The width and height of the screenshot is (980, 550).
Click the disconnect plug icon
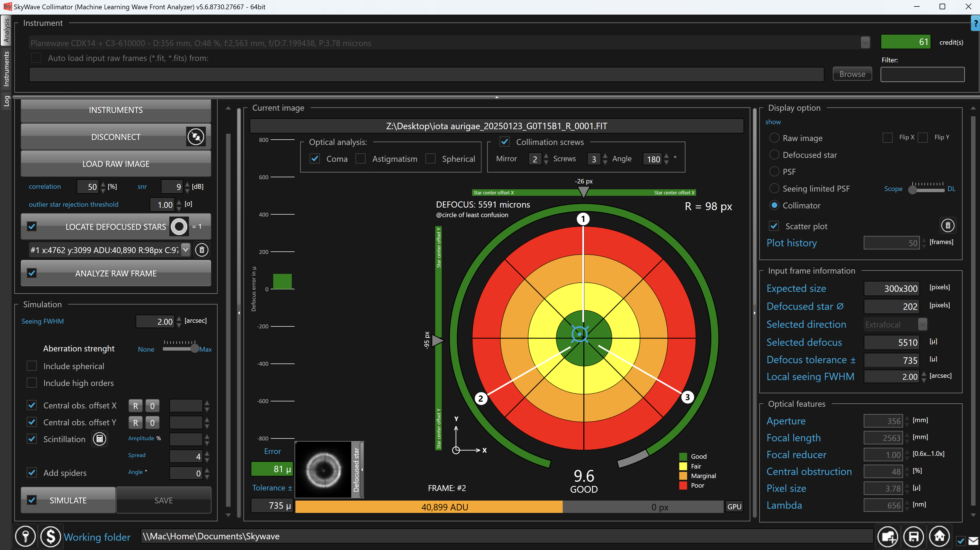[x=196, y=137]
